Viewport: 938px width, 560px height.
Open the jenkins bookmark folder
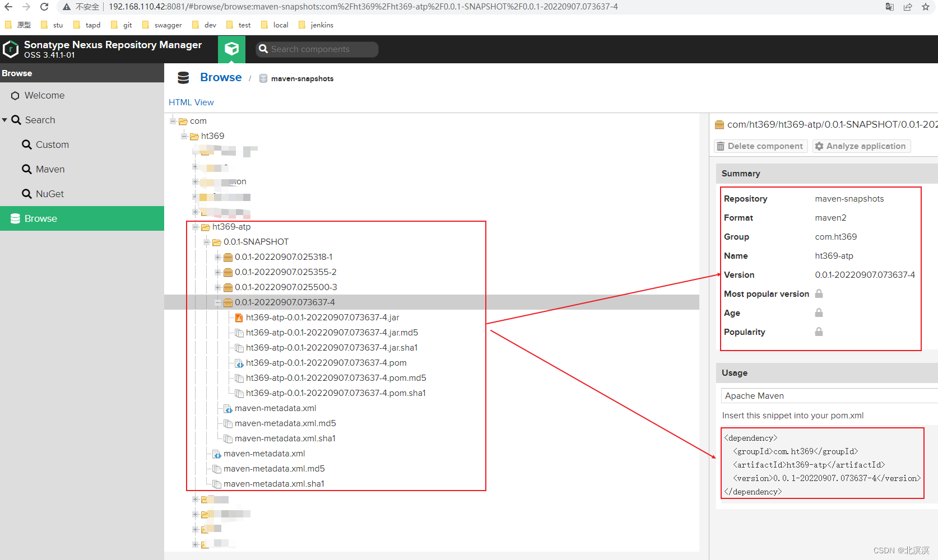(316, 25)
